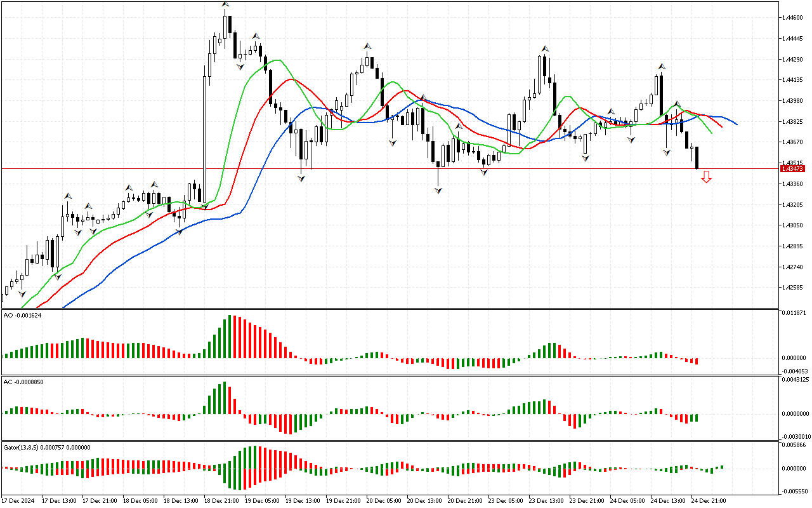The height and width of the screenshot is (508, 812).
Task: Select the 20 Dec 13:00 time label
Action: point(424,500)
